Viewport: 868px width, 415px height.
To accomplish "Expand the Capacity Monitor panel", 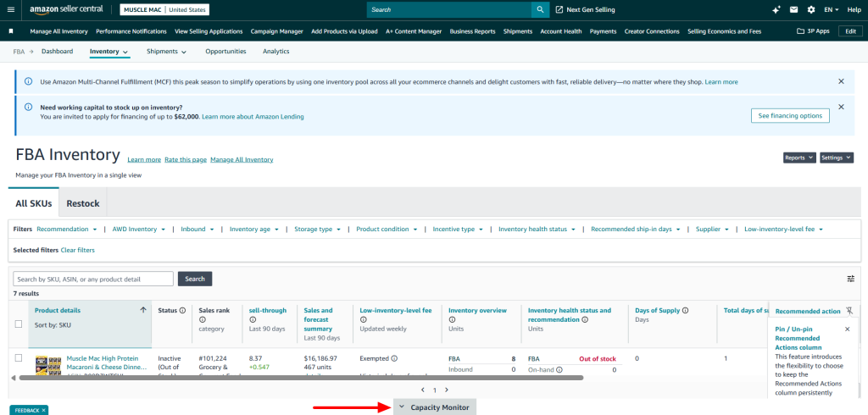I will (x=435, y=407).
